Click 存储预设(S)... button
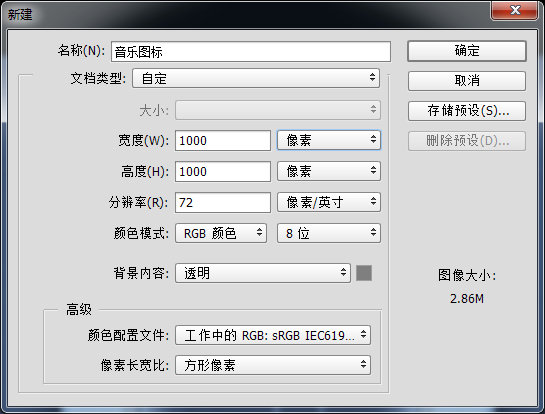 point(467,111)
